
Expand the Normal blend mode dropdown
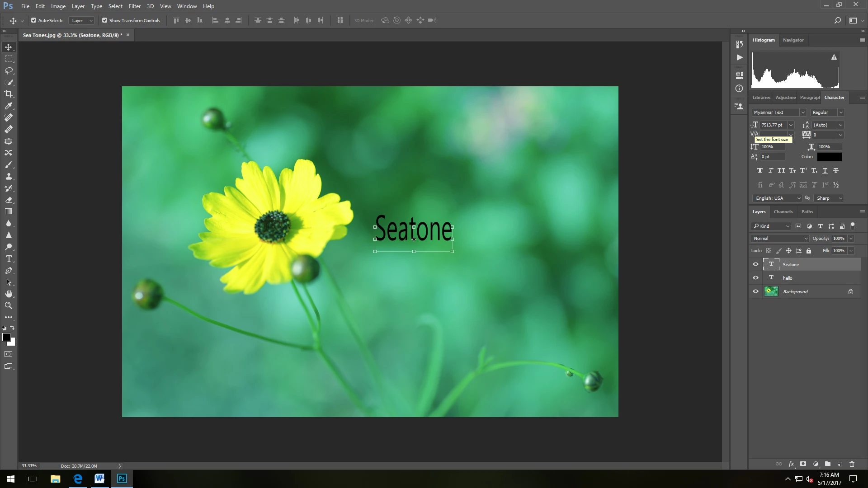[806, 239]
